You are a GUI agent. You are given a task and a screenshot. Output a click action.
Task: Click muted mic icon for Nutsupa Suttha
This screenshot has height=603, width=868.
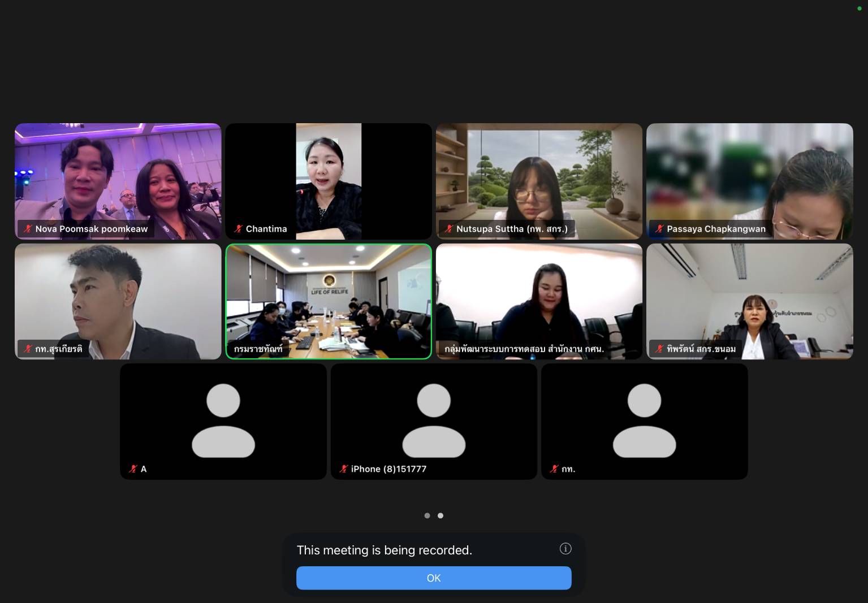(x=448, y=229)
